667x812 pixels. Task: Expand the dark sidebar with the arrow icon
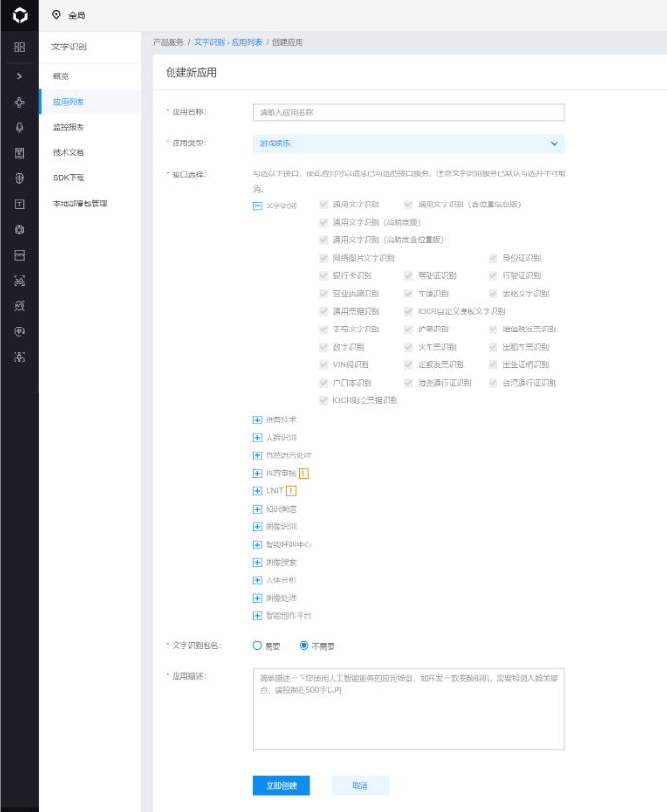coord(19,77)
